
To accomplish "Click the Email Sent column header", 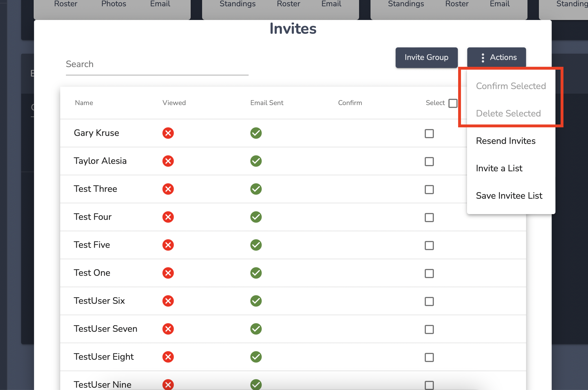I will 267,103.
